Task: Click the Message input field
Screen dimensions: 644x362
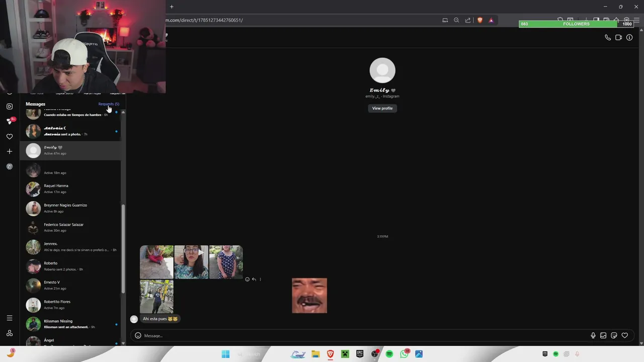Action: (x=365, y=336)
